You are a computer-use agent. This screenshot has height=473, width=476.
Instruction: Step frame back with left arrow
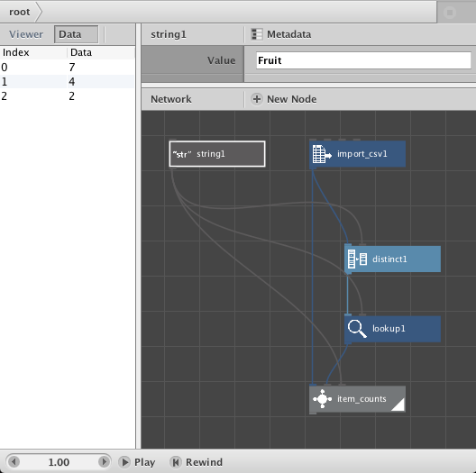click(13, 462)
